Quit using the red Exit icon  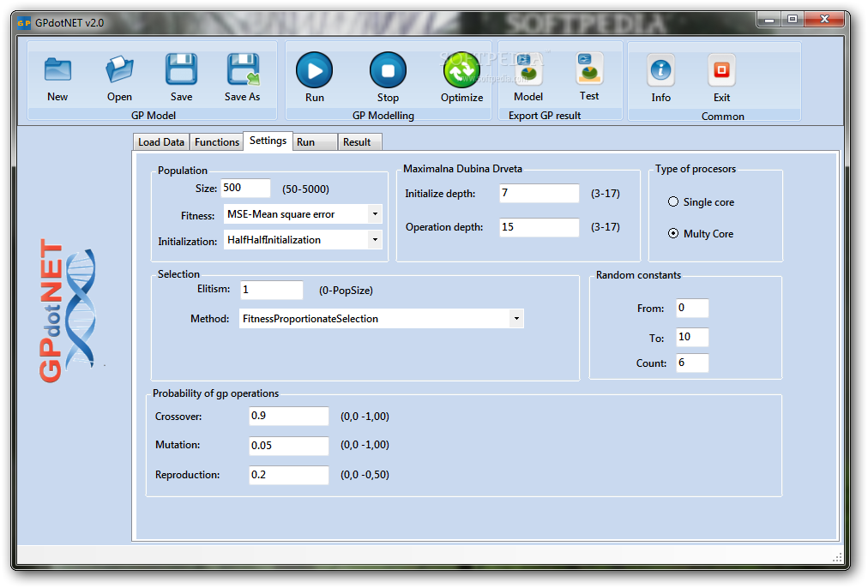tap(722, 70)
